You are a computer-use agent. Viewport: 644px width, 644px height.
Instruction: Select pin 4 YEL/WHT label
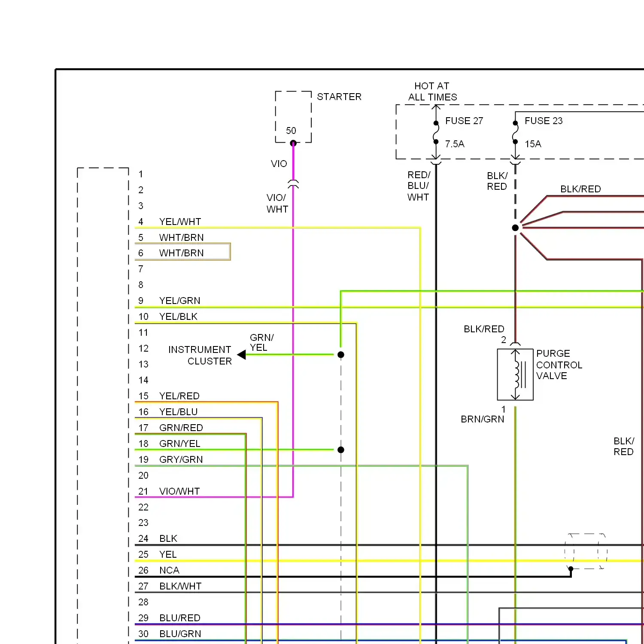pyautogui.click(x=180, y=222)
